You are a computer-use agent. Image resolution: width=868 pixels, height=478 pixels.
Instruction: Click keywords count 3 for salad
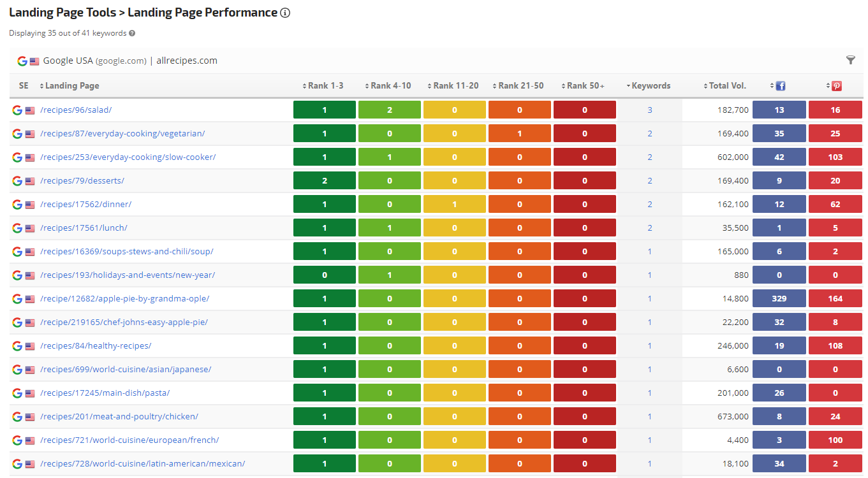650,110
